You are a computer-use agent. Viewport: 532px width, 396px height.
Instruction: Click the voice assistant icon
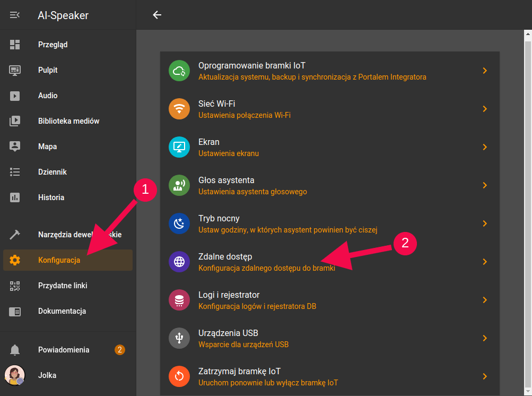(179, 186)
